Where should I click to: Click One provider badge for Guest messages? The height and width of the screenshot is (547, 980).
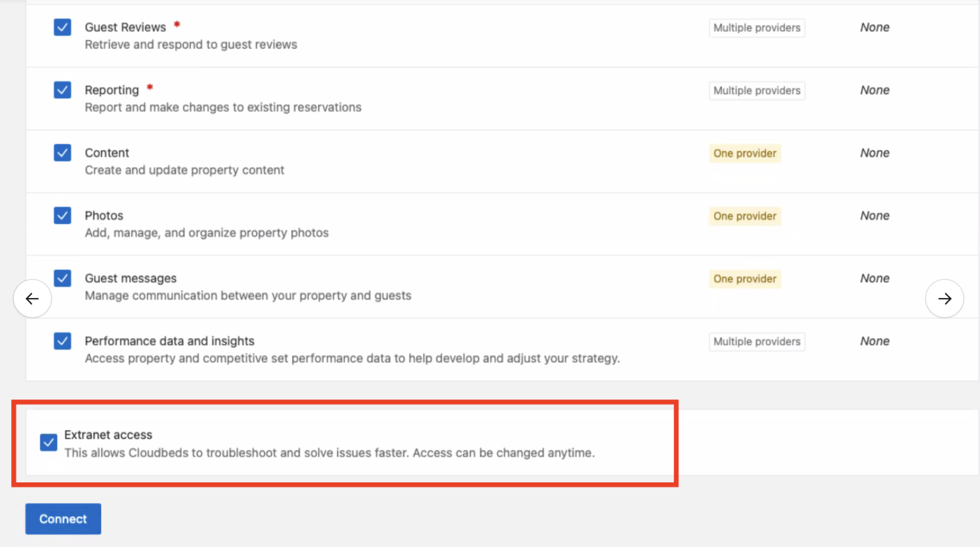[744, 279]
